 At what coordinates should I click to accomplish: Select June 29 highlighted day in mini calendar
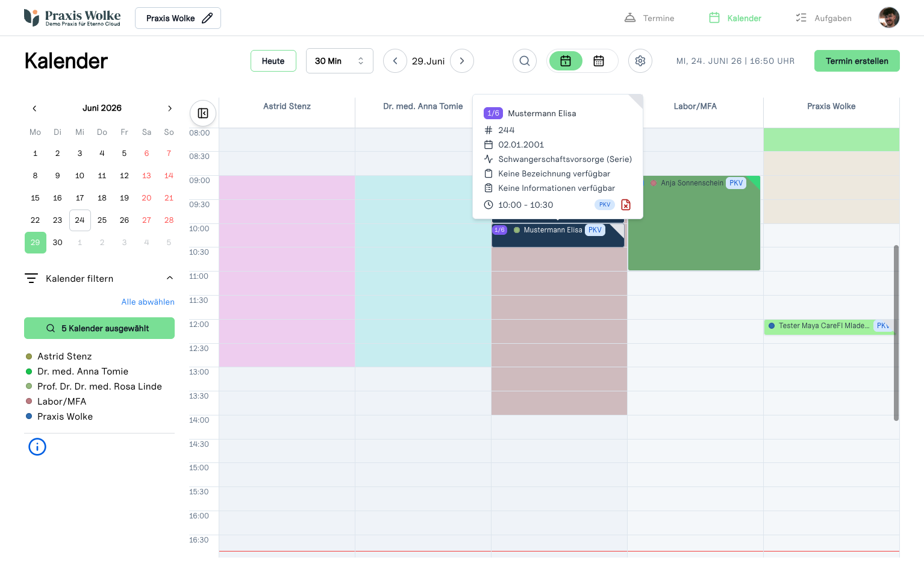pyautogui.click(x=36, y=243)
